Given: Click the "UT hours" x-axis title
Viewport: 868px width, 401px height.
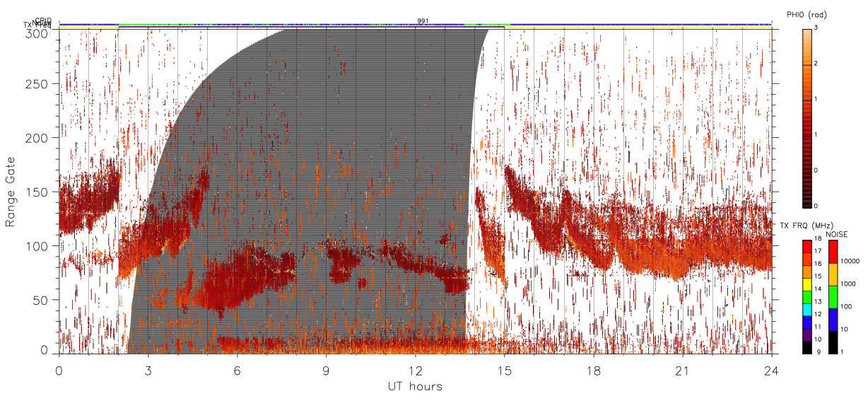Looking at the screenshot, I should pos(415,386).
